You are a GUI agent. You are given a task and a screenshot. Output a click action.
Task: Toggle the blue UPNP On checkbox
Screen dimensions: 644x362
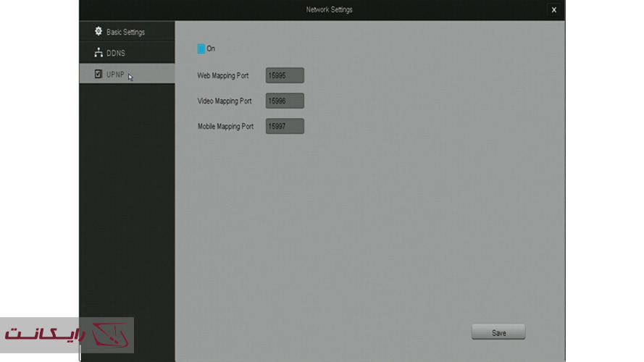[x=201, y=49]
